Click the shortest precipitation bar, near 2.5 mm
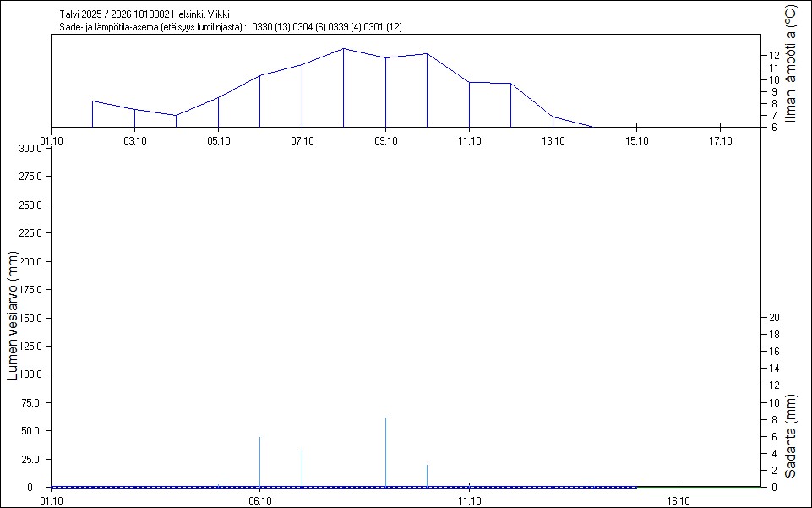This screenshot has height=508, width=812. click(x=427, y=476)
